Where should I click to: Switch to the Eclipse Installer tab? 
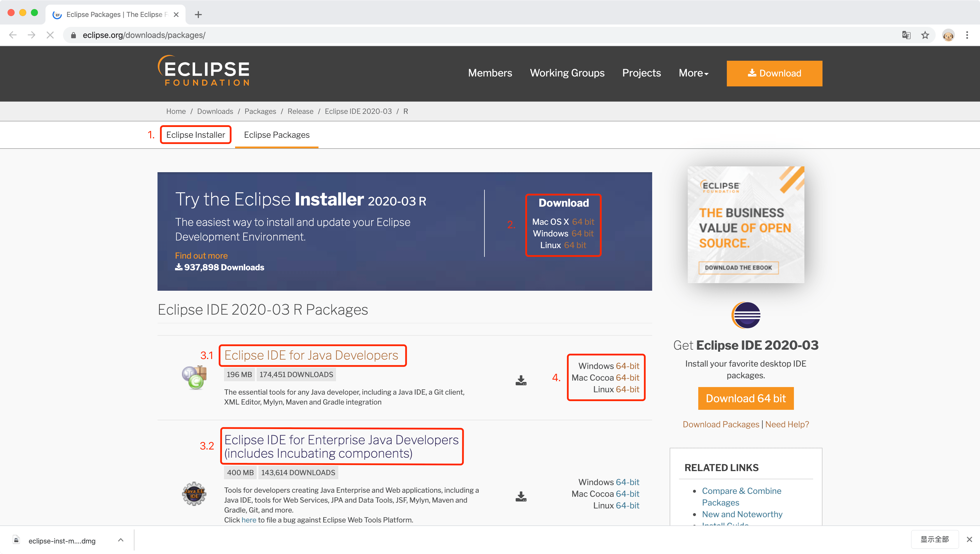[x=195, y=135]
